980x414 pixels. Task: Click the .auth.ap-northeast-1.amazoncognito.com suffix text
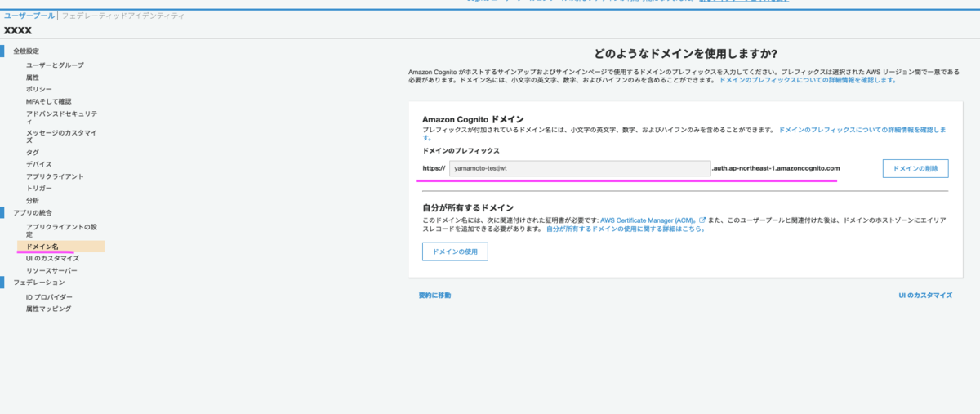[776, 168]
